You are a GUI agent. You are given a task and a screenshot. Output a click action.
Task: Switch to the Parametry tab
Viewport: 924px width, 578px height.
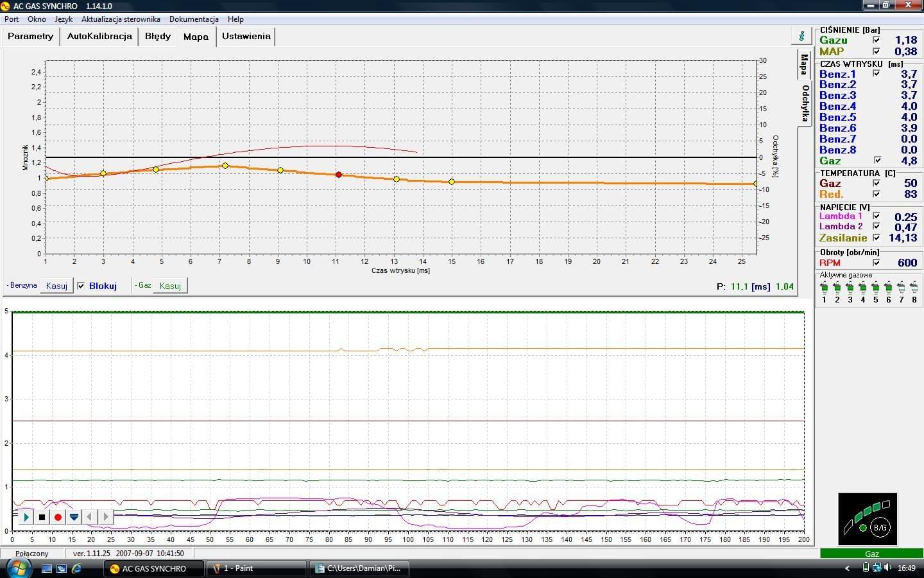click(30, 36)
